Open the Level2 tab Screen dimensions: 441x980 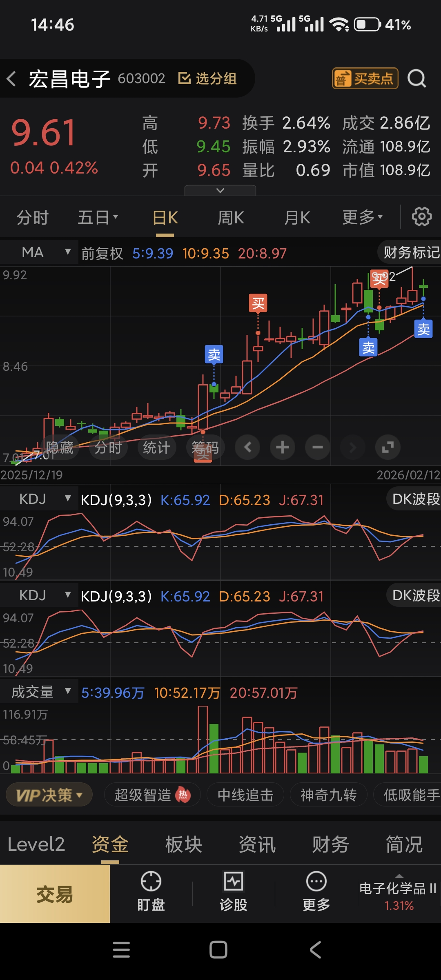36,844
